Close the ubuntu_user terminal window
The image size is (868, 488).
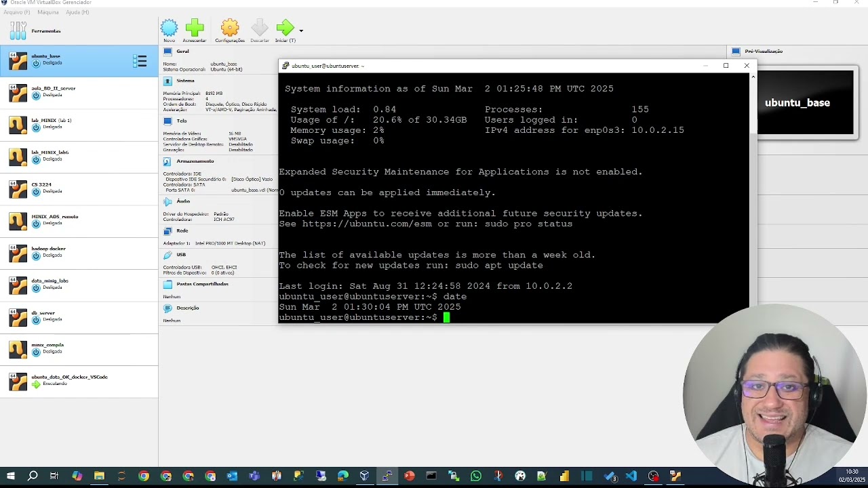click(x=747, y=66)
